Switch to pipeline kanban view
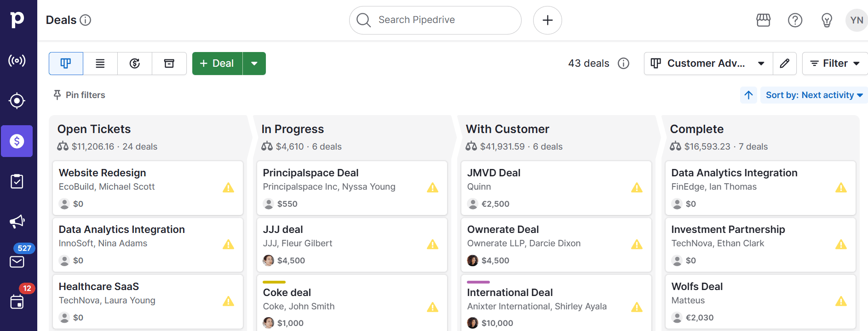 (66, 64)
